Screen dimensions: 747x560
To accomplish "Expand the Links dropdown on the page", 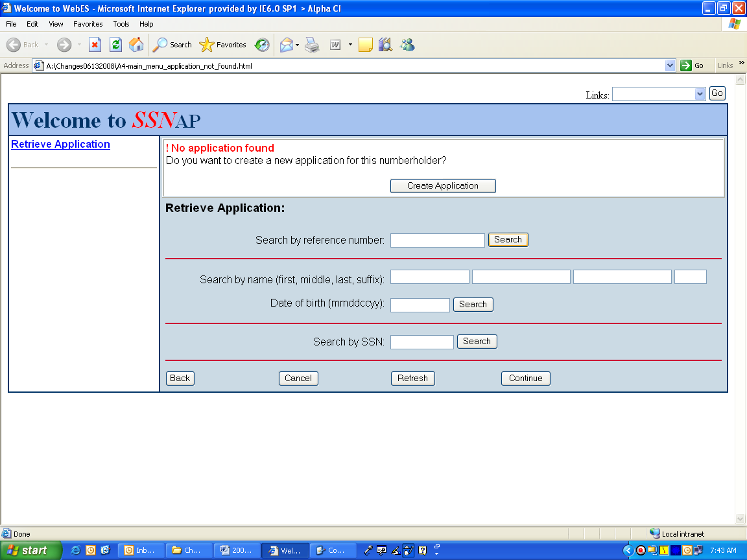I will (700, 94).
